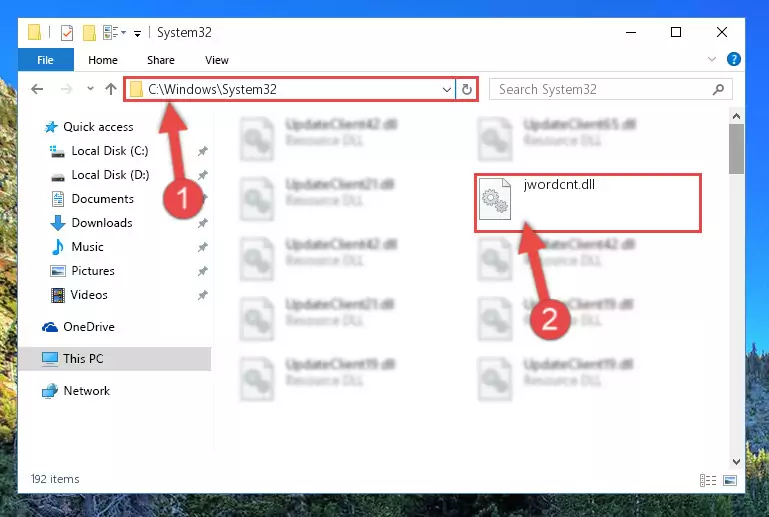Screen dimensions: 769x517
Task: Switch to the Home ribbon tab
Action: [x=103, y=60]
